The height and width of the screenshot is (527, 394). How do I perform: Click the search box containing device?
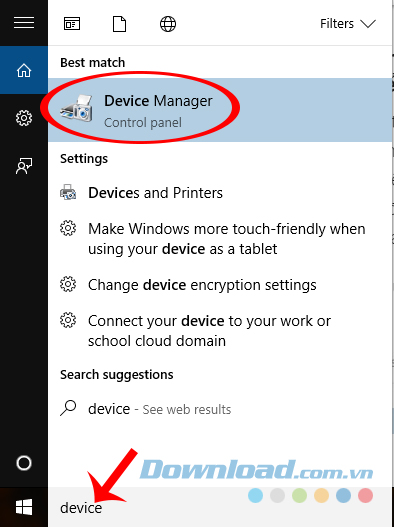click(x=220, y=507)
